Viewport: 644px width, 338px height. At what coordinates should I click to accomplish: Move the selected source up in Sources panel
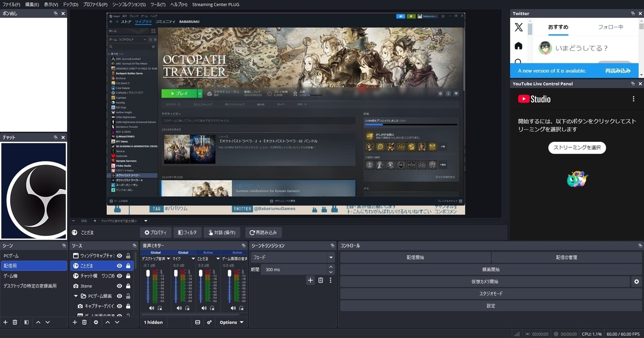pyautogui.click(x=107, y=322)
